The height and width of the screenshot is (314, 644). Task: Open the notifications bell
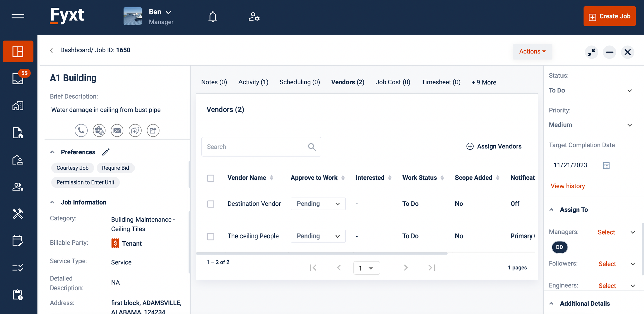[213, 17]
